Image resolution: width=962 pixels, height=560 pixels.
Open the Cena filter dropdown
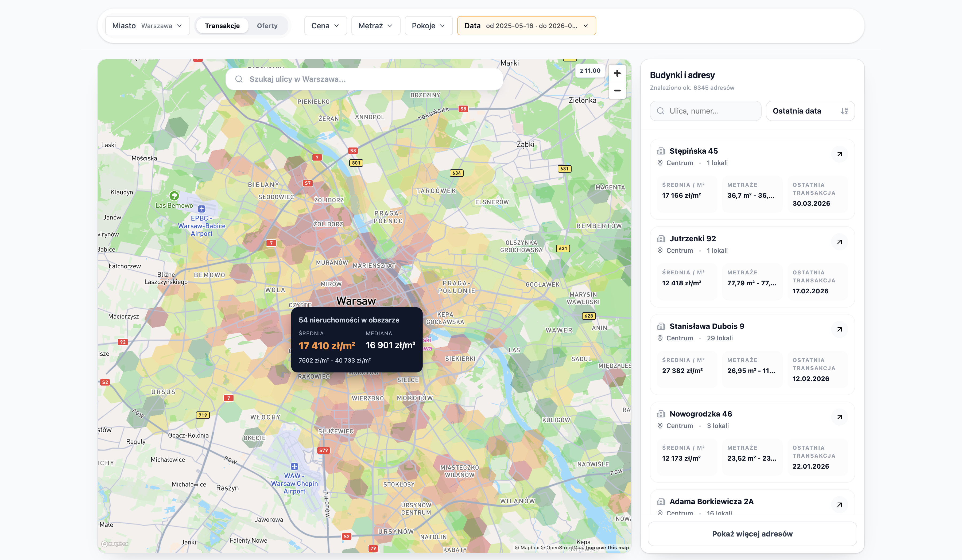click(325, 26)
